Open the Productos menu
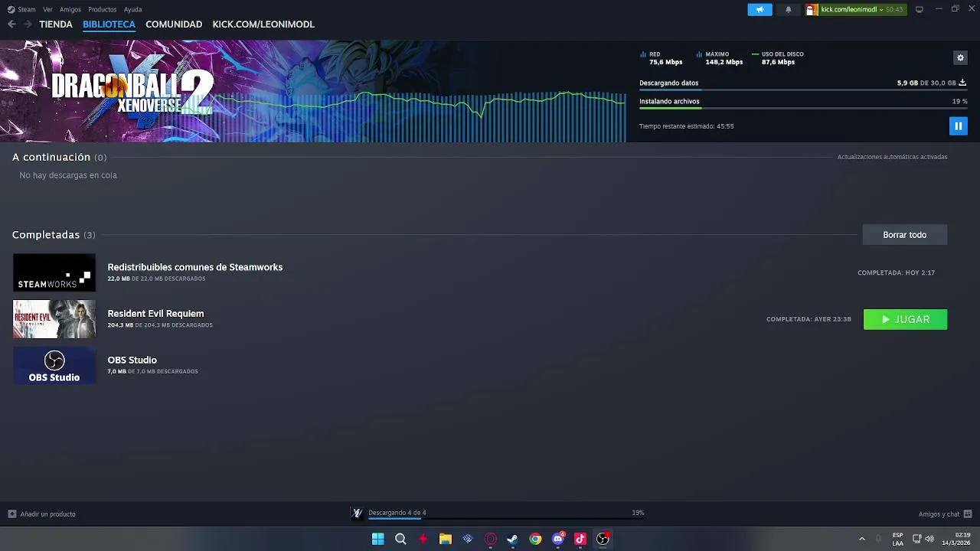 click(x=103, y=9)
